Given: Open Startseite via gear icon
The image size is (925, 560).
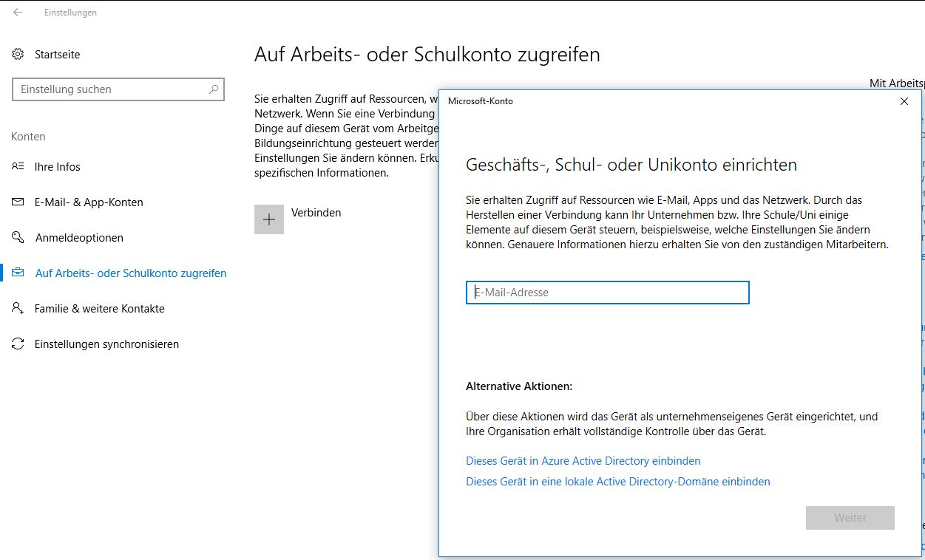Looking at the screenshot, I should (x=18, y=54).
